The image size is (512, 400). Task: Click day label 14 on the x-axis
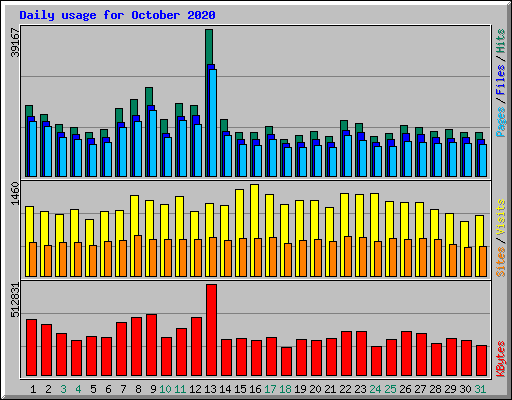pyautogui.click(x=225, y=389)
